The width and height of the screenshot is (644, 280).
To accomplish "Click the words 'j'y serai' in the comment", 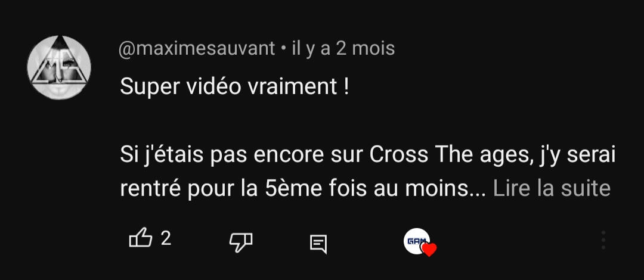I will pyautogui.click(x=577, y=155).
